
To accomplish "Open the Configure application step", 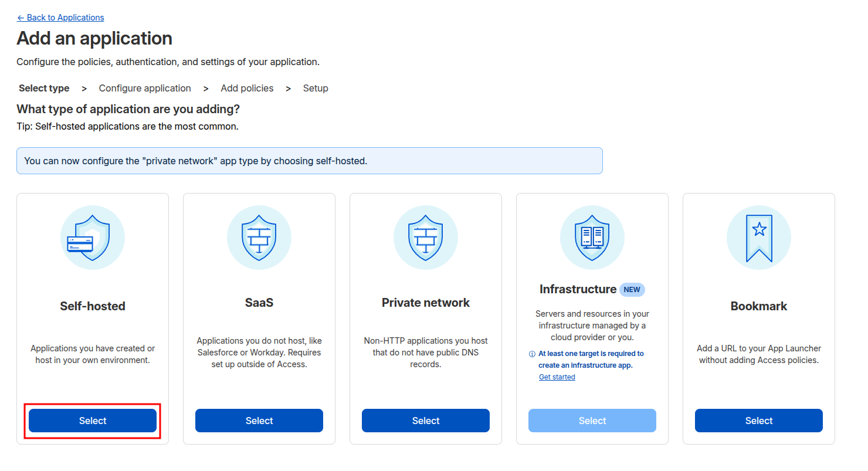I will (x=145, y=88).
